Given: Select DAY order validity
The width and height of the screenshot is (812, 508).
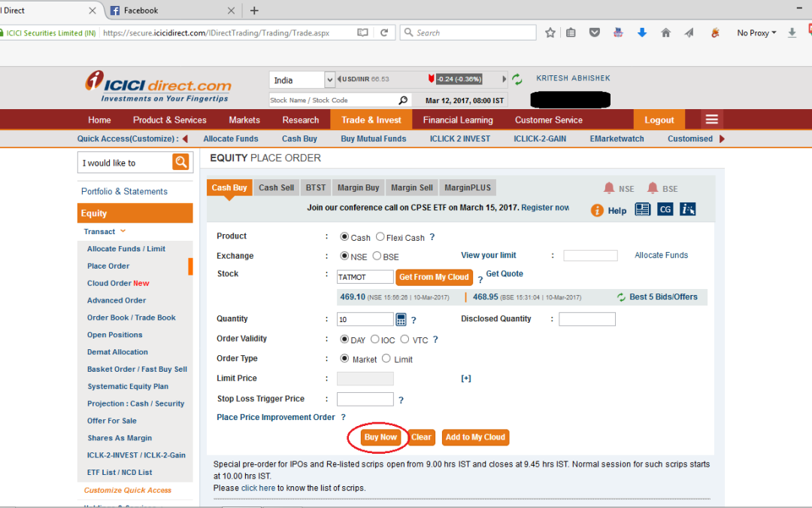Looking at the screenshot, I should coord(344,339).
